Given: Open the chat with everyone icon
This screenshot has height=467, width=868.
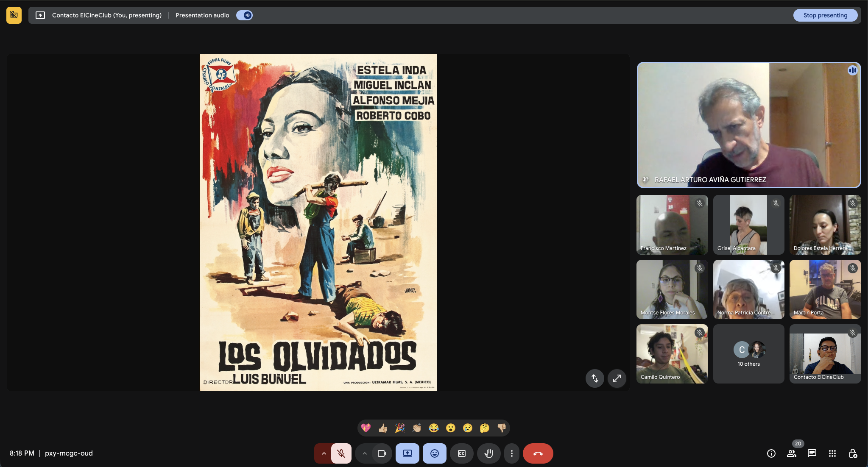Looking at the screenshot, I should point(812,453).
